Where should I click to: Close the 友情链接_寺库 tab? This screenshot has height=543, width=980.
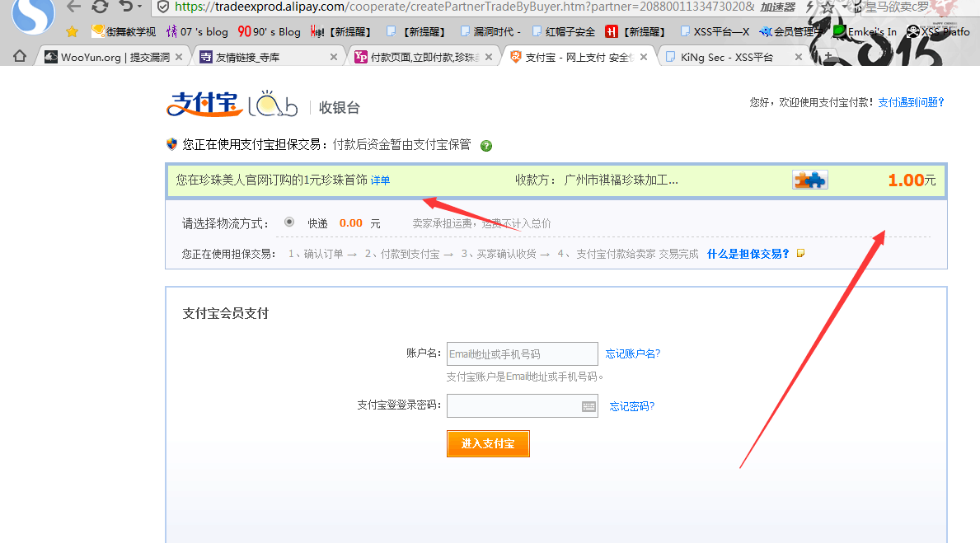pos(334,57)
